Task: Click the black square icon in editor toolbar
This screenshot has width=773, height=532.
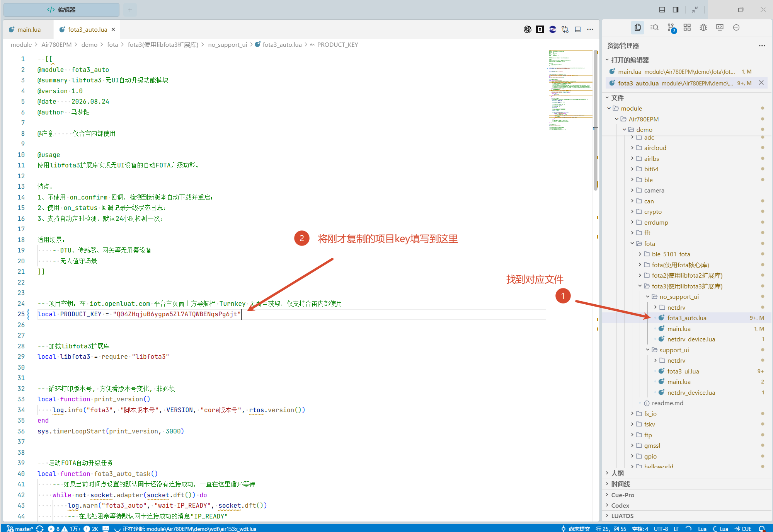Action: pyautogui.click(x=540, y=29)
